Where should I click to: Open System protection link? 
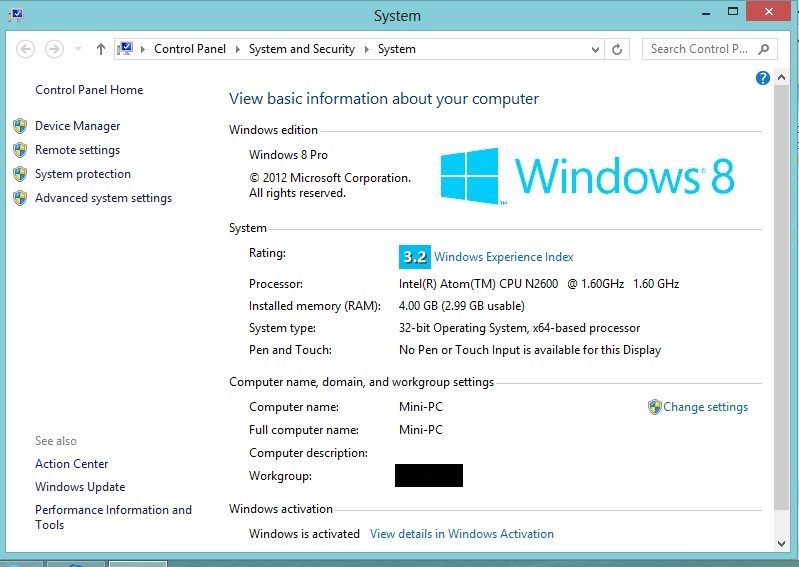[x=83, y=174]
